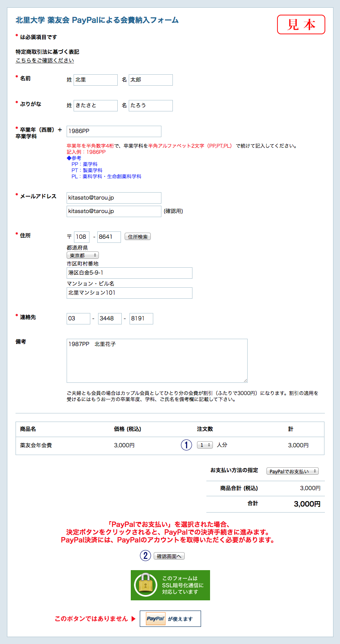Click the 商品名 column header
This screenshot has width=340, height=644.
tap(28, 429)
